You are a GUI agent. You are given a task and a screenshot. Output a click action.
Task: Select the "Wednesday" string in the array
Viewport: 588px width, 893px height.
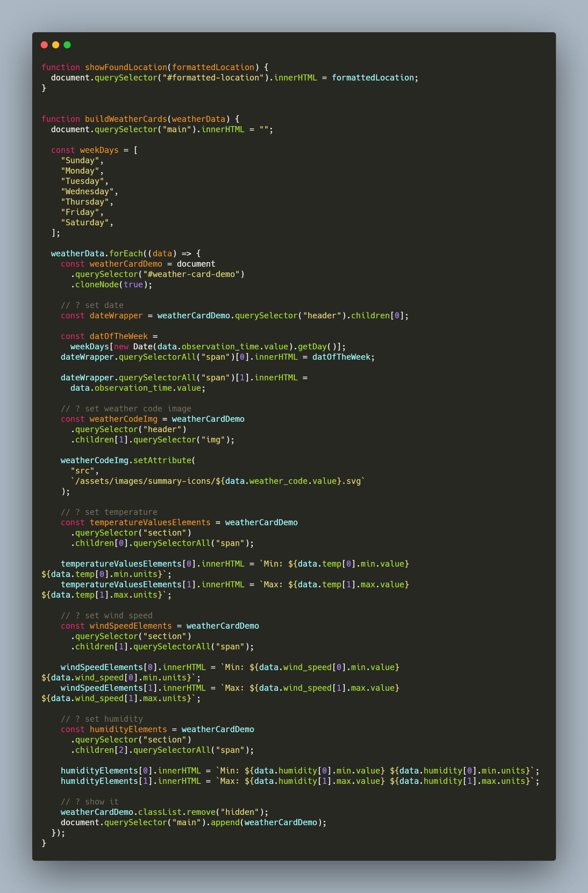(87, 191)
